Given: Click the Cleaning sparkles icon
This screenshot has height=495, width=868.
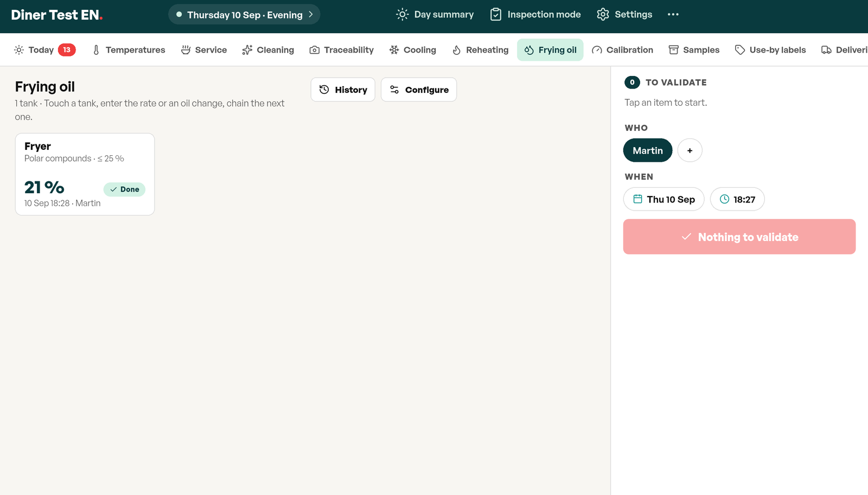Looking at the screenshot, I should 247,50.
